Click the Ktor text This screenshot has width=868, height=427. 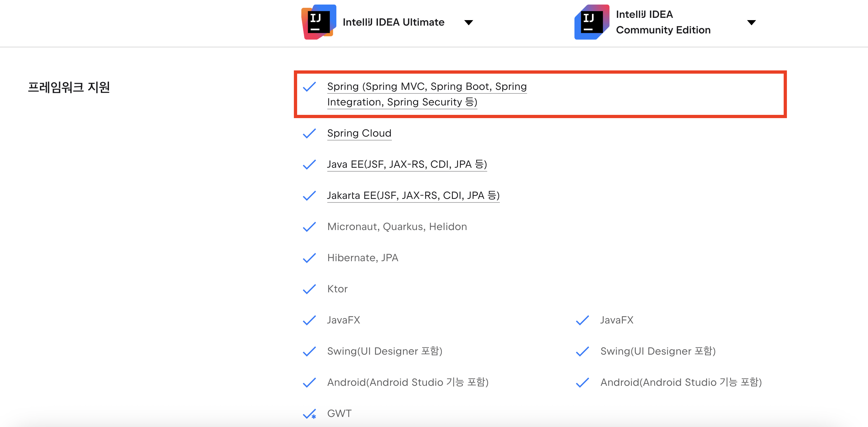(337, 289)
